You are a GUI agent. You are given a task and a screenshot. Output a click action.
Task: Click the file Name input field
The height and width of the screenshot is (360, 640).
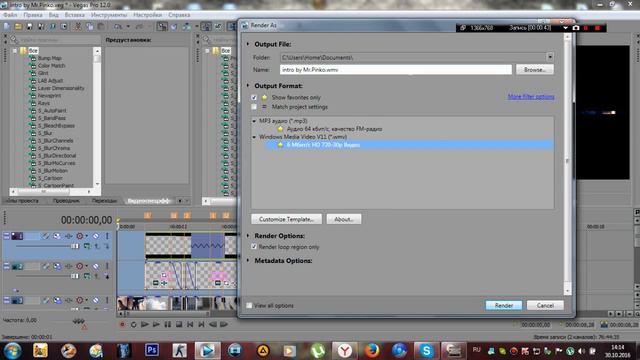pos(396,70)
